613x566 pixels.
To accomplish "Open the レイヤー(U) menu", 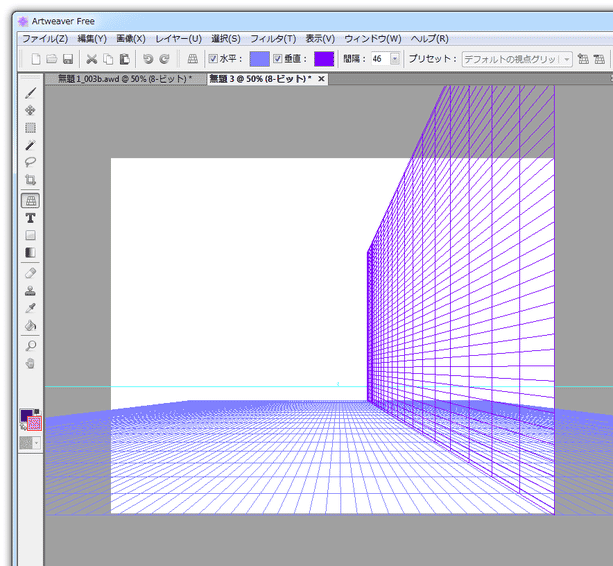I will (x=179, y=39).
